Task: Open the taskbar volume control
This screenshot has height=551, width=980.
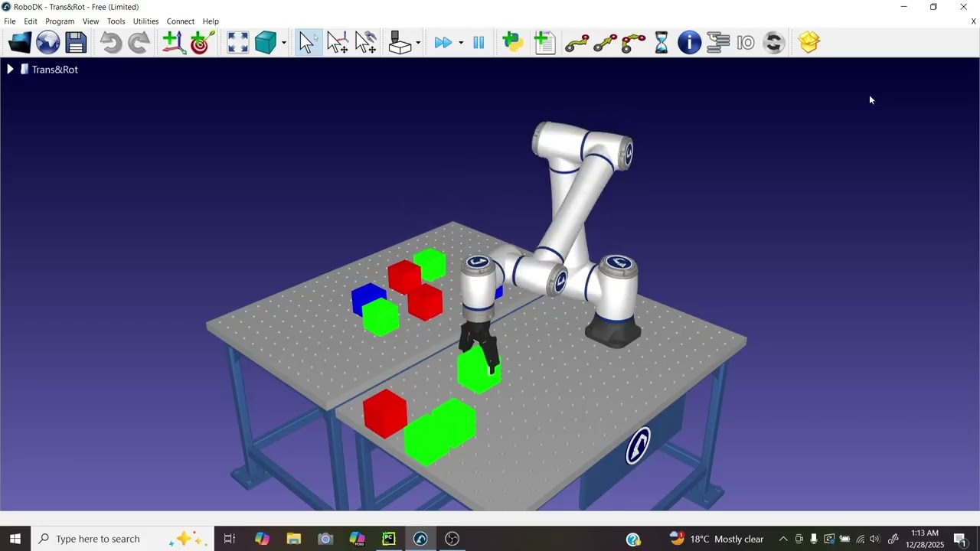Action: coord(875,539)
